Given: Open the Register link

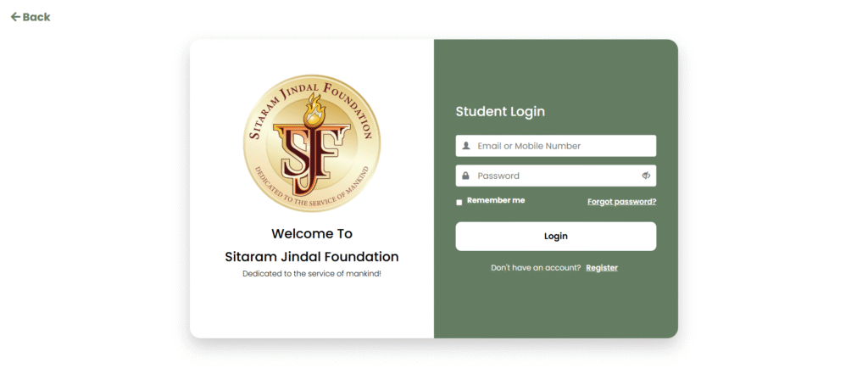Looking at the screenshot, I should pyautogui.click(x=602, y=268).
